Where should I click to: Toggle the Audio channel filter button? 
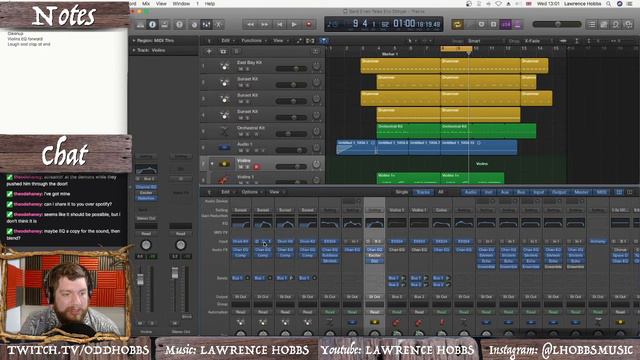(471, 192)
